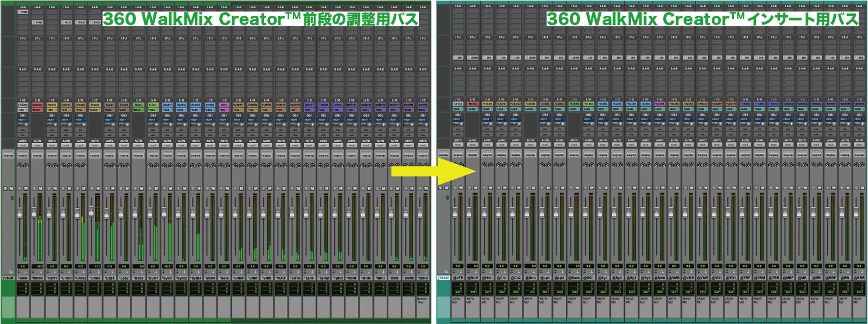Open automation mode selector on *MnVcl
Image resolution: width=868 pixels, height=324 pixels.
point(37,145)
